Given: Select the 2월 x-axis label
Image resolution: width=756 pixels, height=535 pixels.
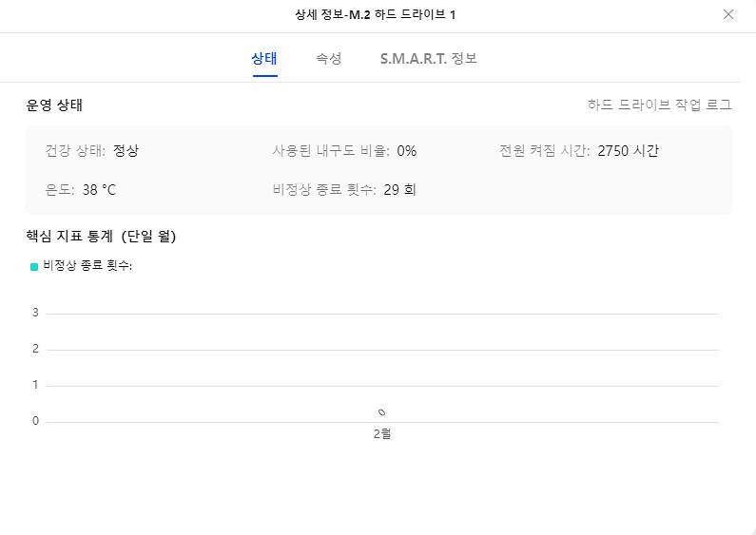Looking at the screenshot, I should coord(382,434).
